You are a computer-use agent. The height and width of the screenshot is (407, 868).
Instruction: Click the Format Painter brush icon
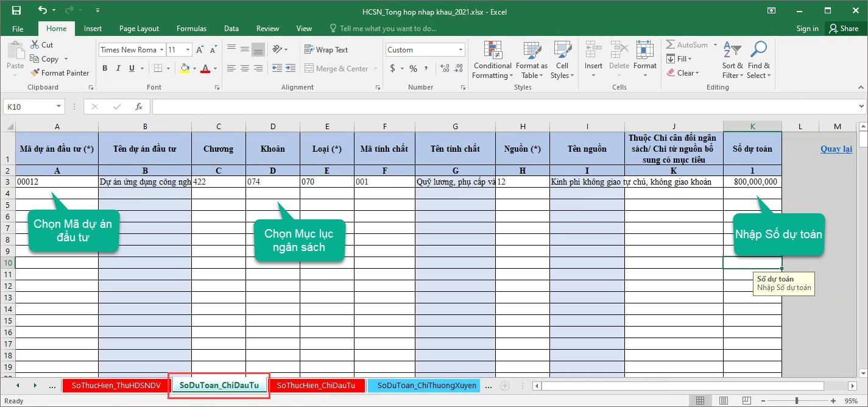35,73
